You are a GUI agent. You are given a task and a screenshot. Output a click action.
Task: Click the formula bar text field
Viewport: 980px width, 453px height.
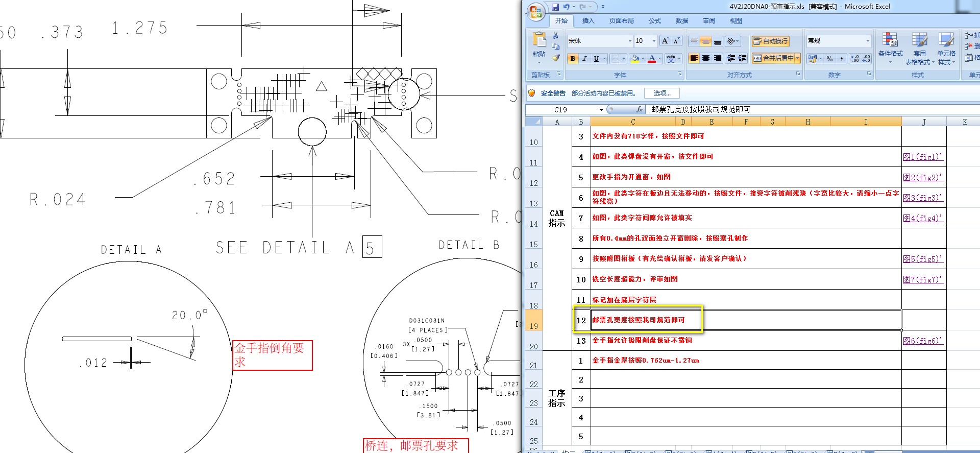coord(812,109)
